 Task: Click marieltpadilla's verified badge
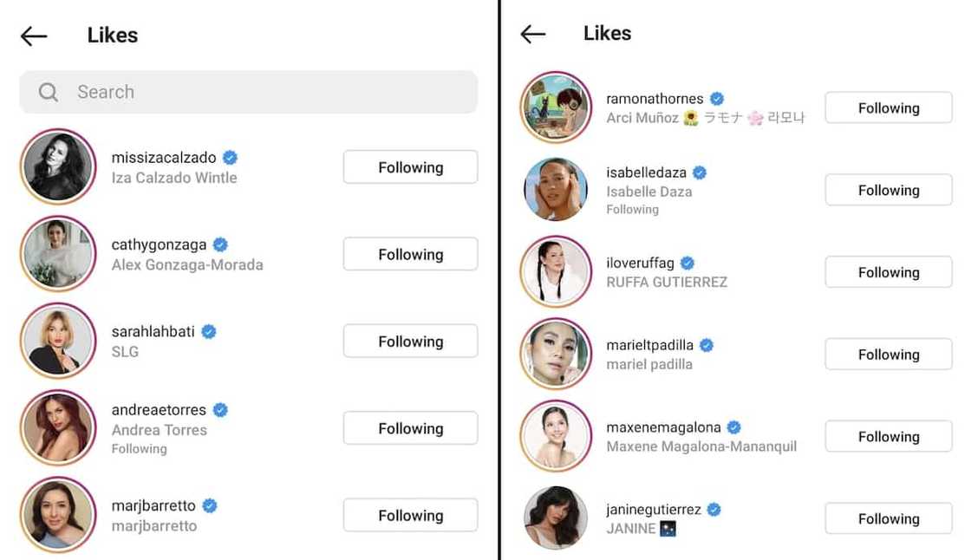(707, 345)
